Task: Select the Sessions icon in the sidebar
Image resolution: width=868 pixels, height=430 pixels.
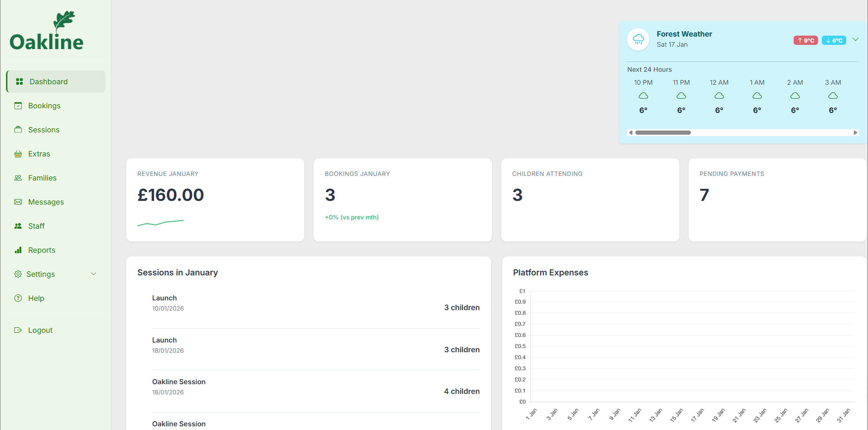Action: pyautogui.click(x=18, y=130)
